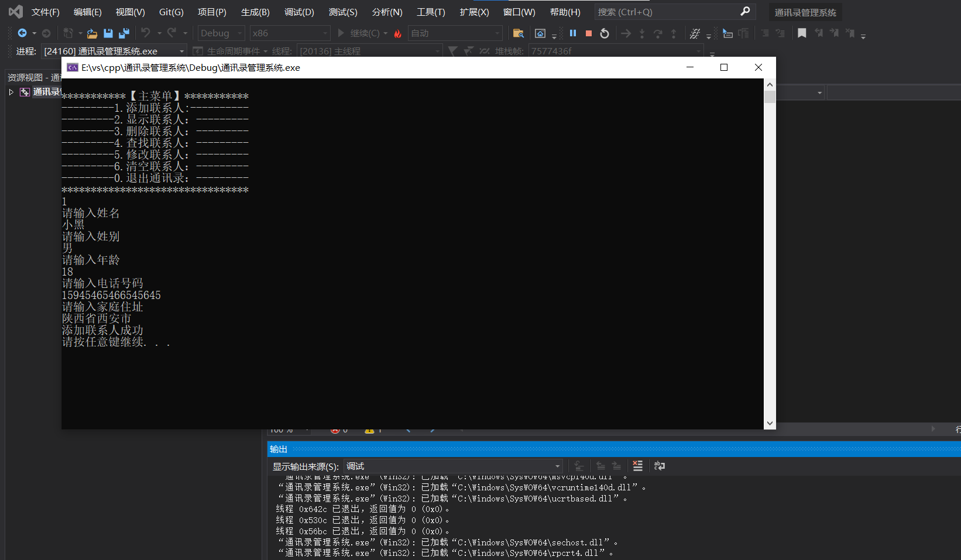Image resolution: width=961 pixels, height=560 pixels.
Task: Stop debugging with the red square
Action: 589,33
